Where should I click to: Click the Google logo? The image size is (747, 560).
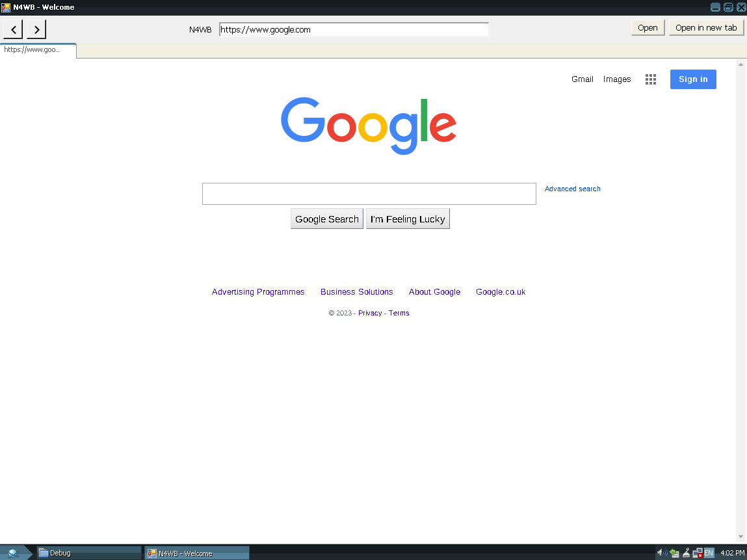coord(369,126)
